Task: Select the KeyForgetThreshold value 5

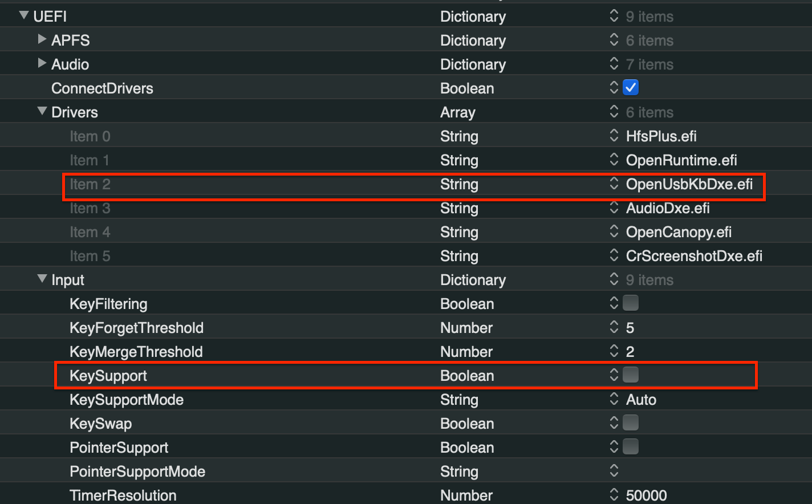Action: (x=630, y=328)
